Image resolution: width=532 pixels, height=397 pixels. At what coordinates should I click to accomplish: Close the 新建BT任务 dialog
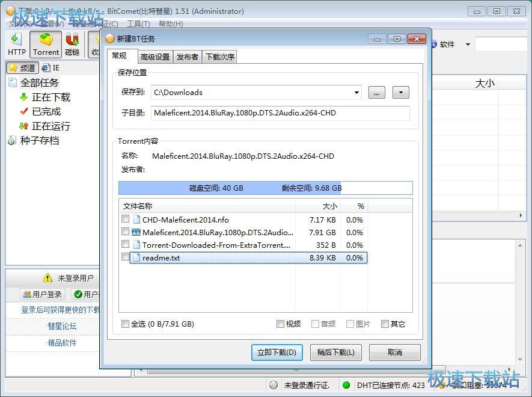[417, 38]
